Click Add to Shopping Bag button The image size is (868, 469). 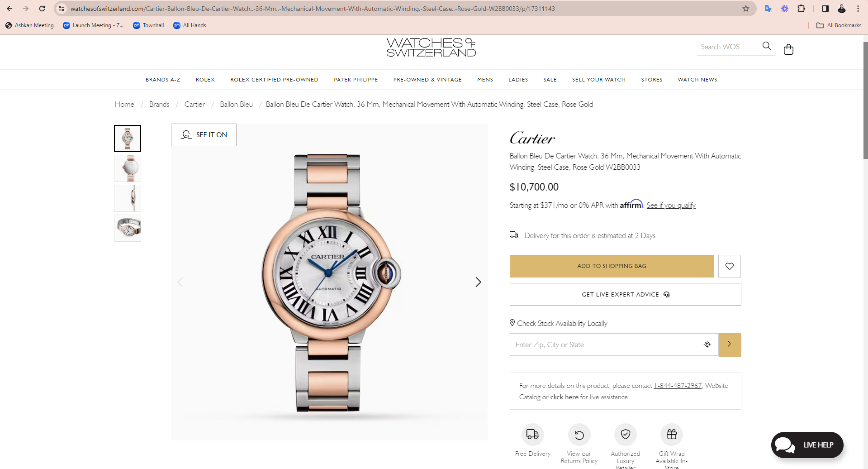click(612, 266)
